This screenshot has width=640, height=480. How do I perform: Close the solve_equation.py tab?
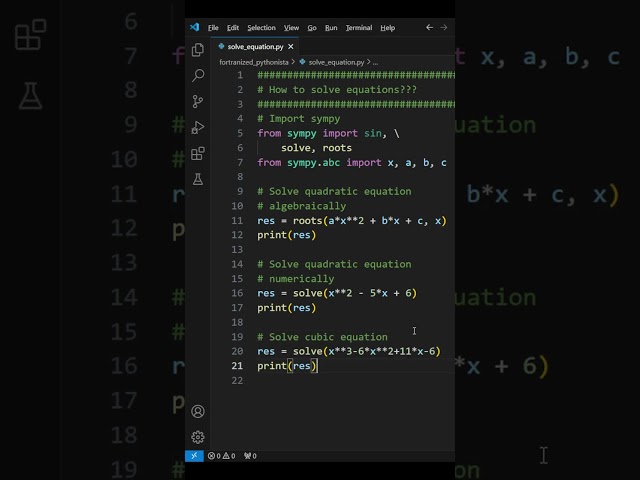coord(291,47)
